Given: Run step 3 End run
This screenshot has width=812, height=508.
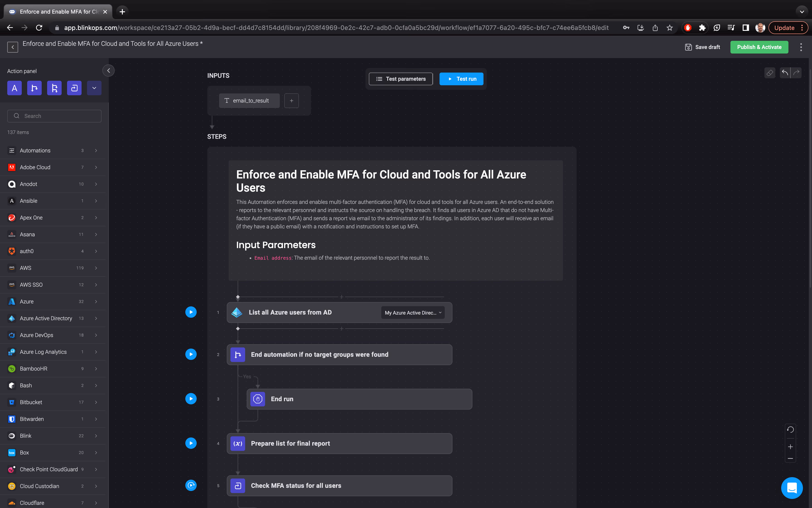Looking at the screenshot, I should pos(191,399).
